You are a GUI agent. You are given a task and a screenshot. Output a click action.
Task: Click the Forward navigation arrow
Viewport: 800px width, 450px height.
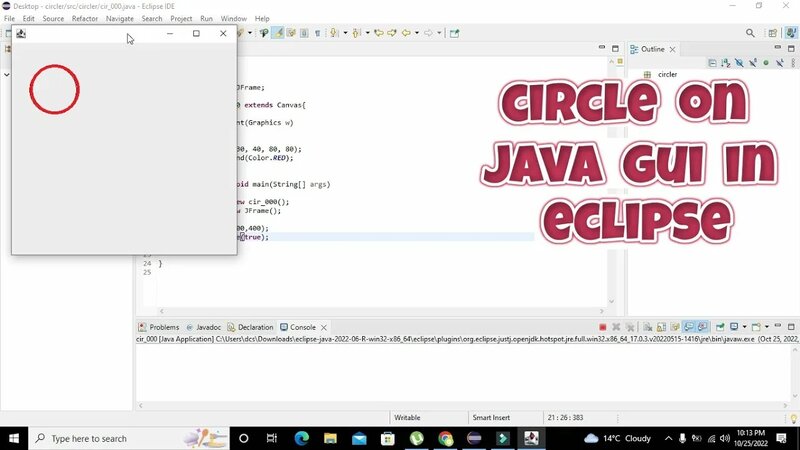coord(429,33)
